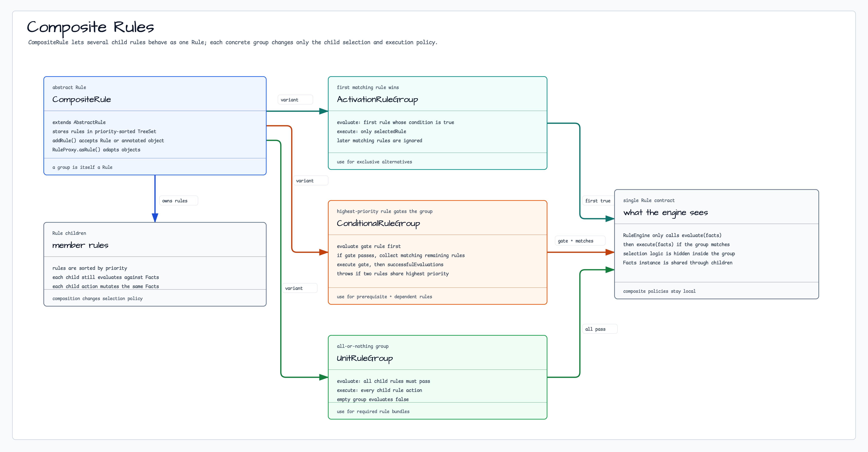868x452 pixels.
Task: Select the CompositeRule node heading
Action: pos(82,99)
